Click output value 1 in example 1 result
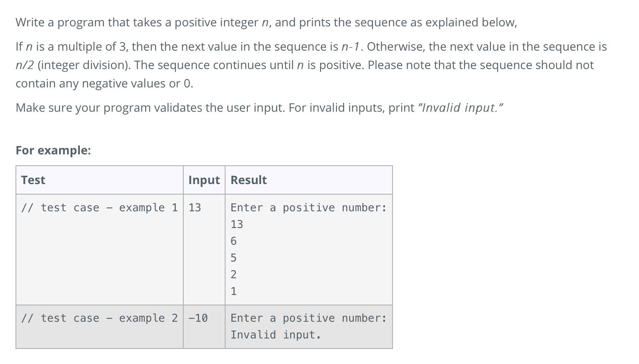 234,291
